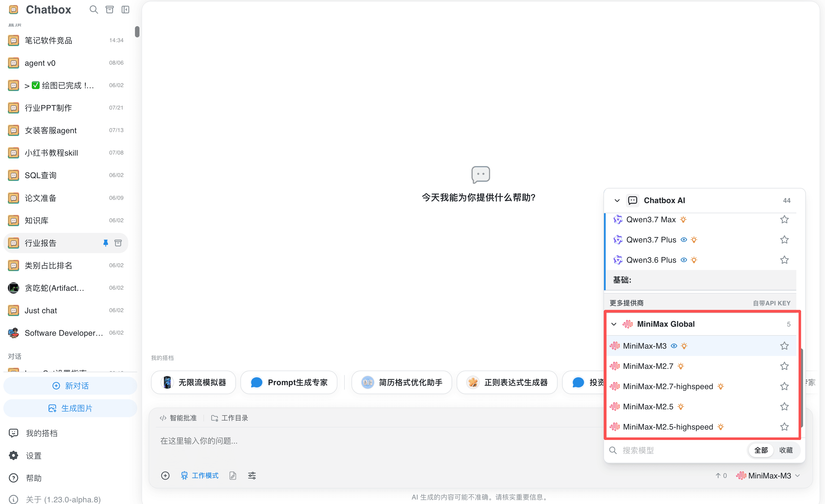The height and width of the screenshot is (504, 825).
Task: Start a 新对话 new chat
Action: coord(70,386)
